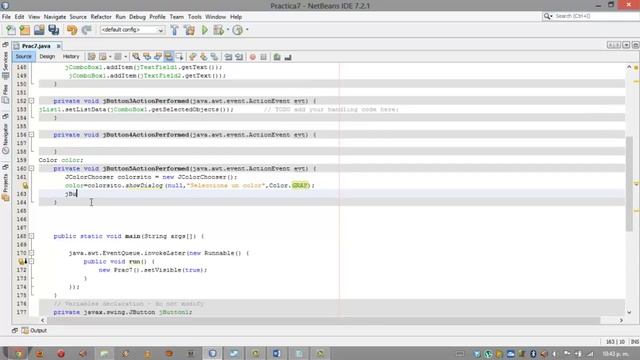Open the Profile Project dropdown arrow
The image size is (640, 360).
tap(247, 30)
